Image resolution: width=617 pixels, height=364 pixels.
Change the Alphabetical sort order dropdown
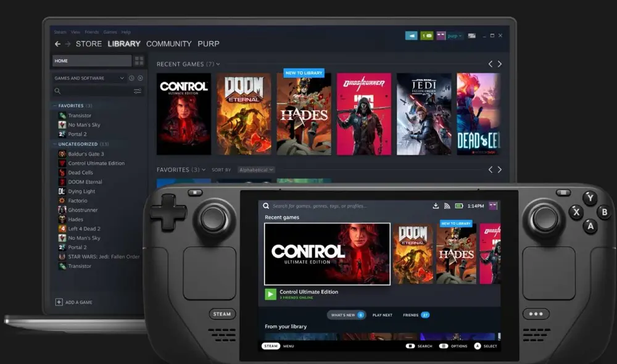click(x=255, y=170)
